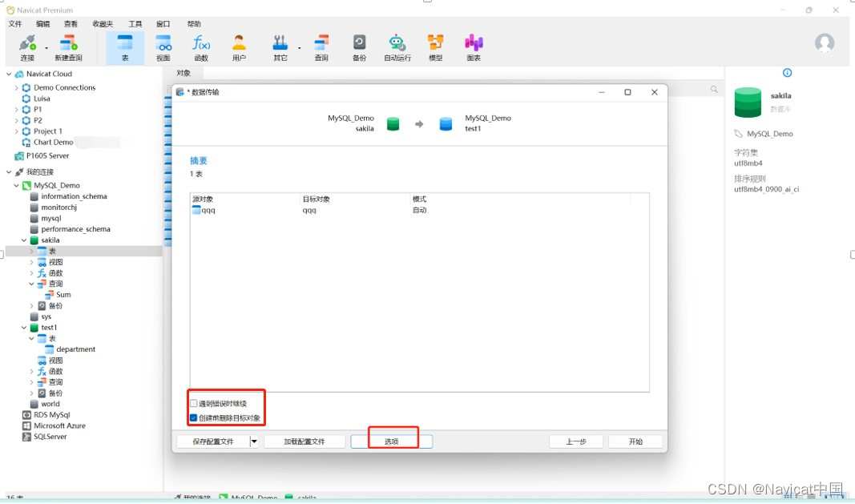The width and height of the screenshot is (855, 504).
Task: Switch to the Objects (对象) tab
Action: [x=184, y=73]
